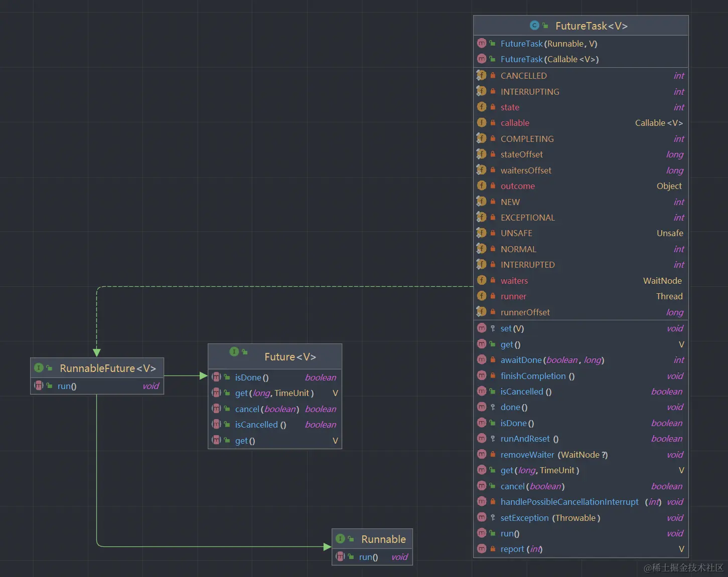
Task: Select get(long, TimeUnit) in the FutureTask node
Action: click(x=540, y=470)
